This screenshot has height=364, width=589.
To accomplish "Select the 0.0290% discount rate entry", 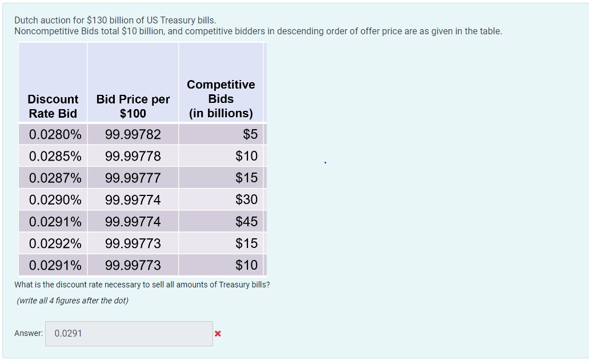I will pyautogui.click(x=53, y=199).
